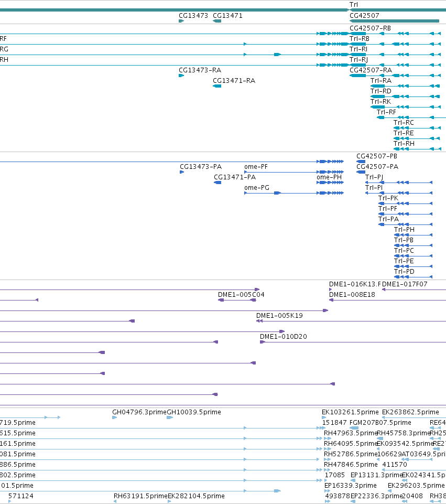Click the DME1-005C04 clone label
Image resolution: width=446 pixels, height=504 pixels.
point(241,295)
